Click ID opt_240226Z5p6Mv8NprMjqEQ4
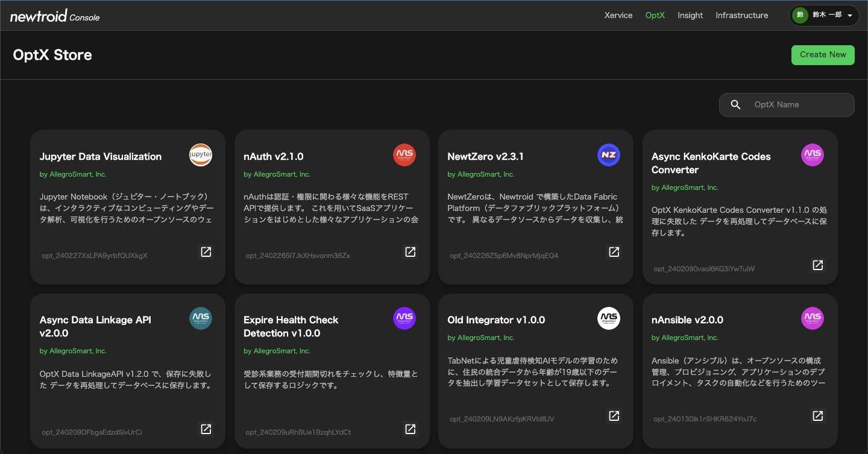Image resolution: width=868 pixels, height=454 pixels. click(x=504, y=256)
